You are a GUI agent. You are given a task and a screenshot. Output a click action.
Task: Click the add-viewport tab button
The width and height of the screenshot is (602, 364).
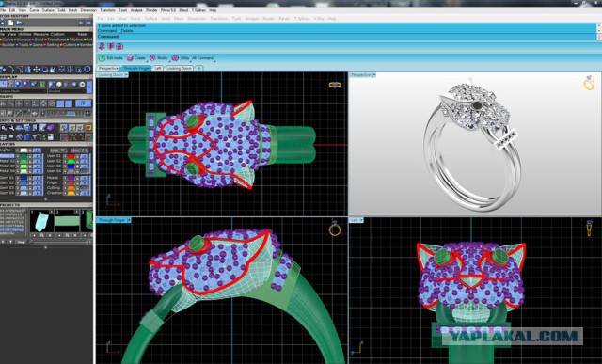[x=198, y=69]
